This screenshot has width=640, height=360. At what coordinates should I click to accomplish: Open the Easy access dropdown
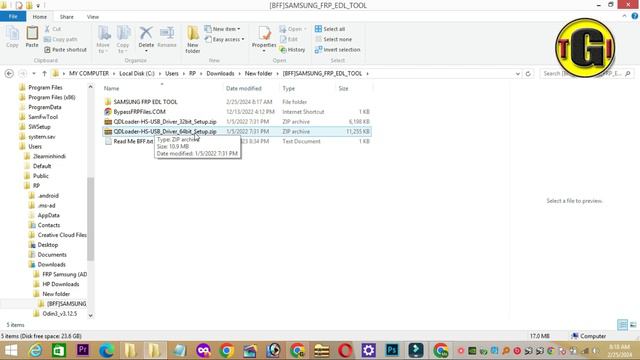coord(224,39)
